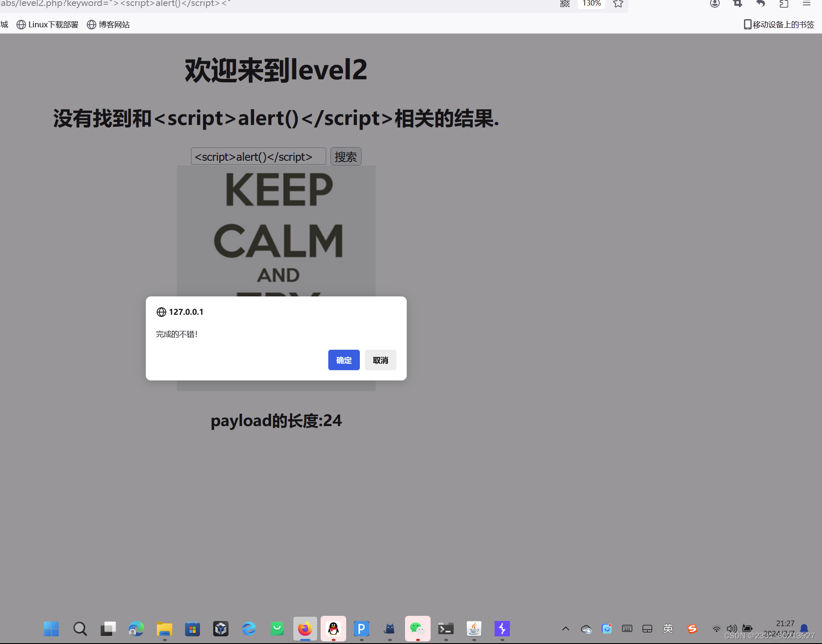Focus the keyword search input field
822x644 pixels.
258,157
